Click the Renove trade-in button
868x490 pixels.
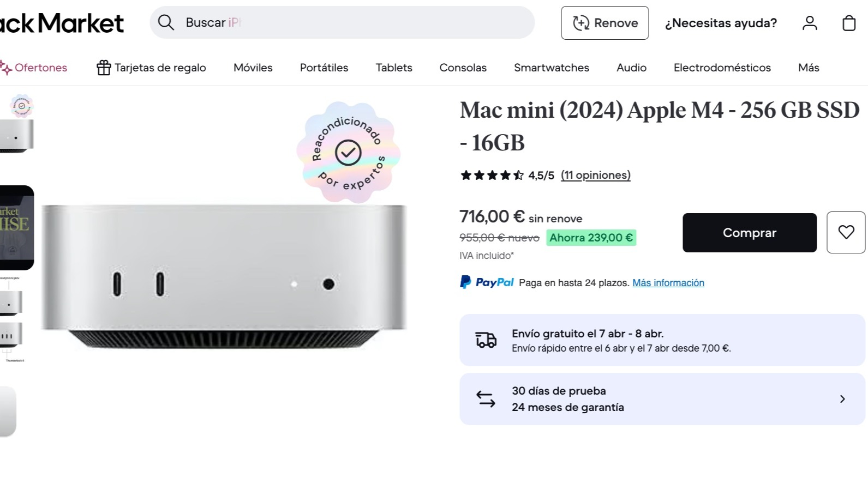604,23
